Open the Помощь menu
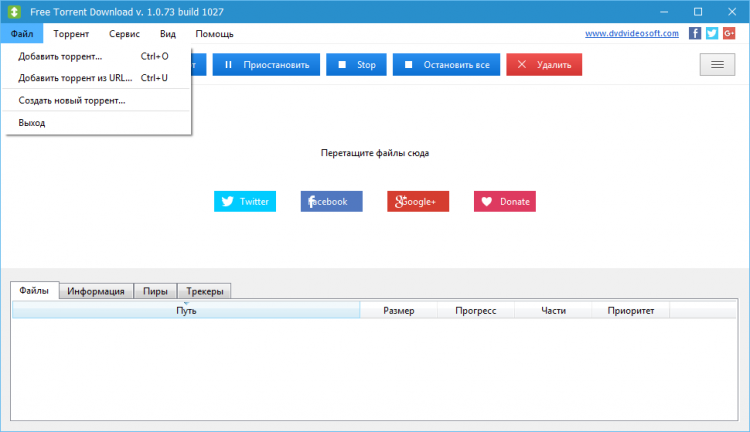 pos(214,34)
